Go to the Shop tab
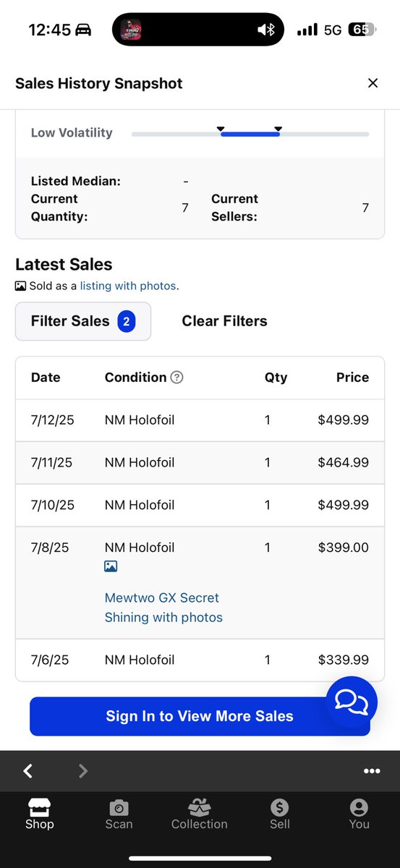The width and height of the screenshot is (400, 868). pyautogui.click(x=40, y=814)
